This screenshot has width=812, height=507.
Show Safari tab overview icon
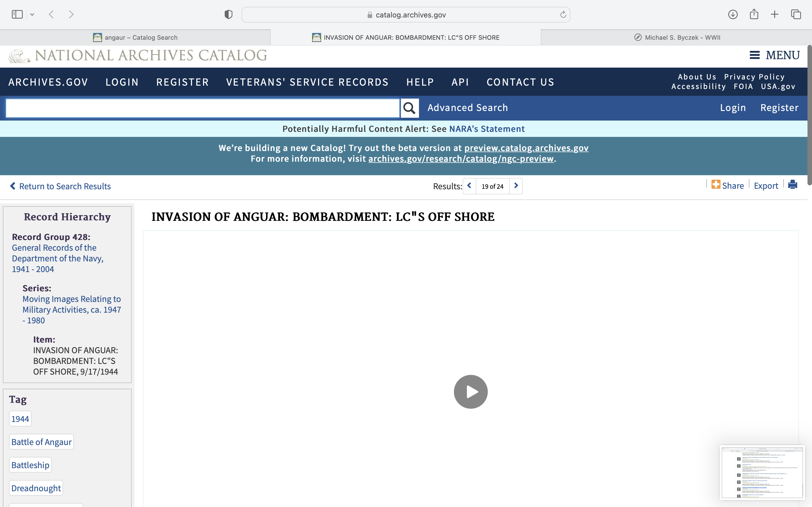[796, 14]
